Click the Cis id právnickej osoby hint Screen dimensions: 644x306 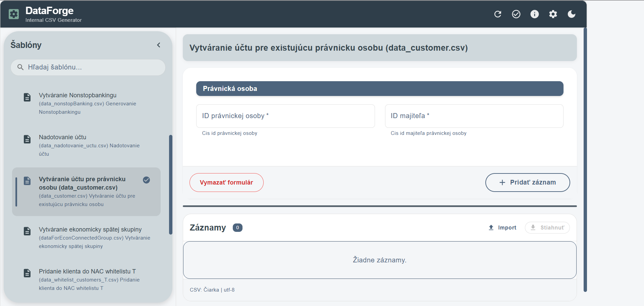coord(229,133)
